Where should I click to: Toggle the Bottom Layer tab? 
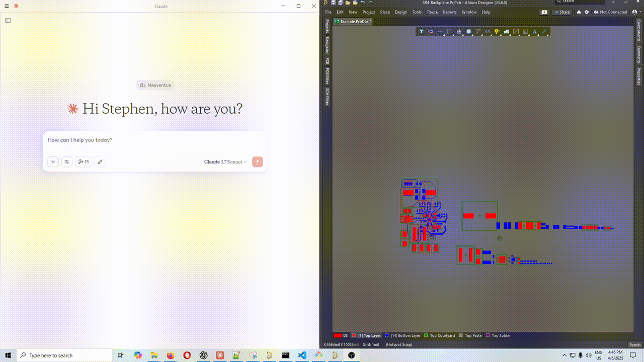403,335
